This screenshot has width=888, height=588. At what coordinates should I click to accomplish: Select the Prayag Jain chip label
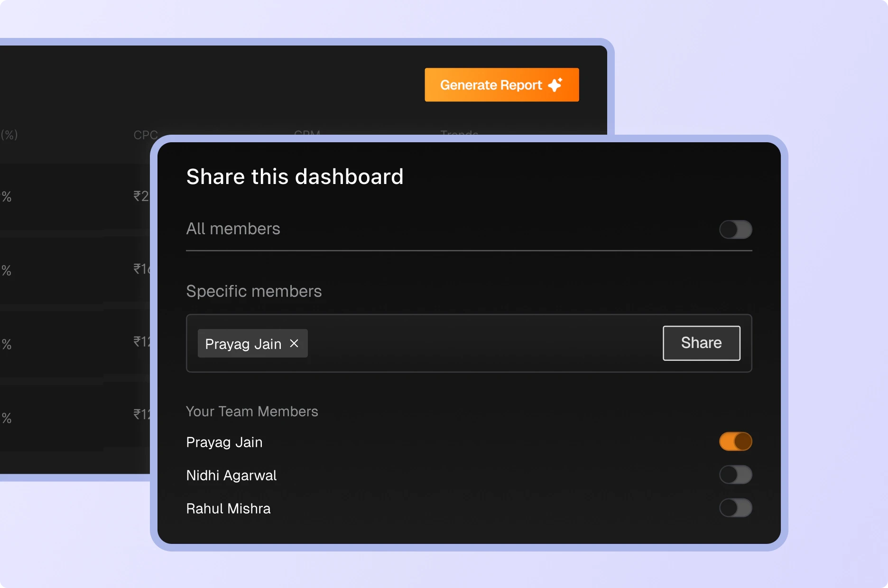pos(243,344)
